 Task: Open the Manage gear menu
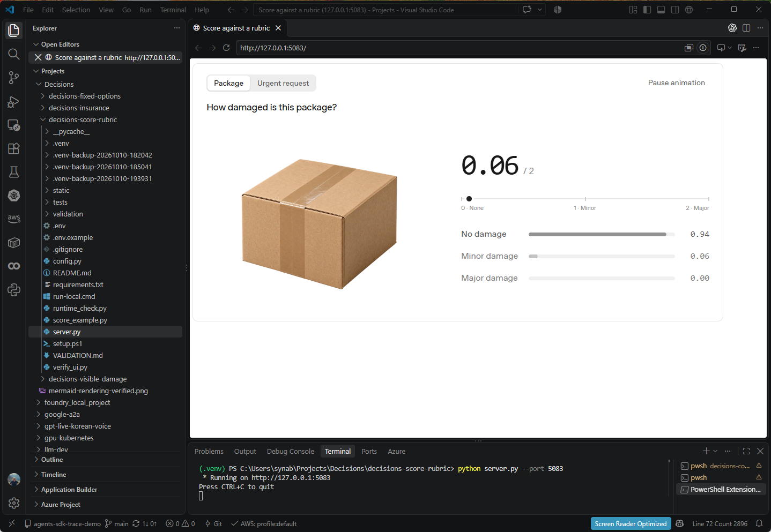point(14,503)
